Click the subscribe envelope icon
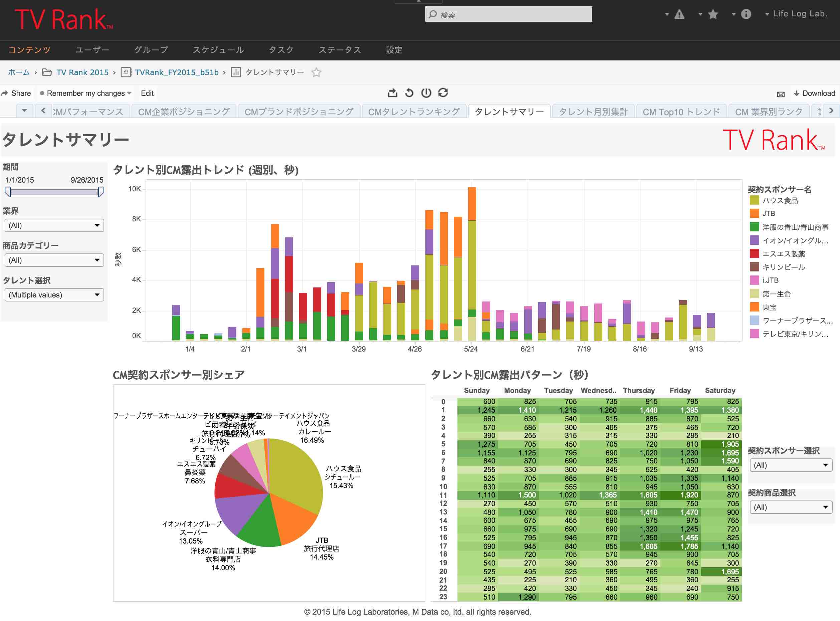This screenshot has width=840, height=621. (x=781, y=94)
